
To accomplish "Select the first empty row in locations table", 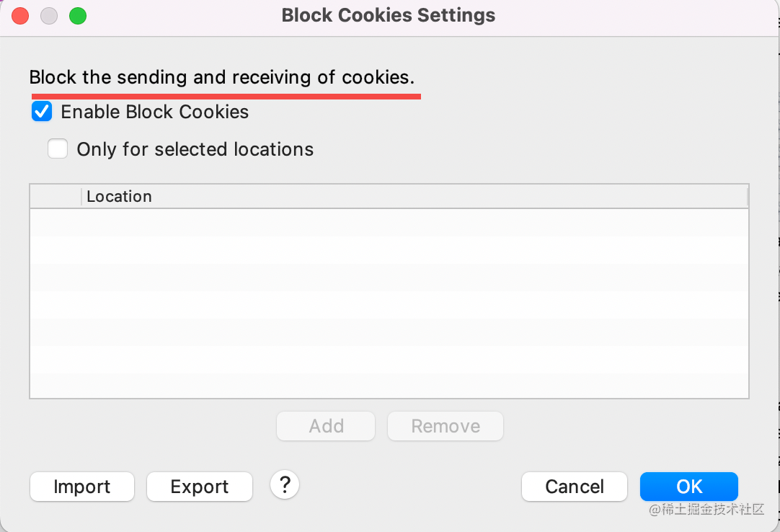I will click(x=389, y=223).
